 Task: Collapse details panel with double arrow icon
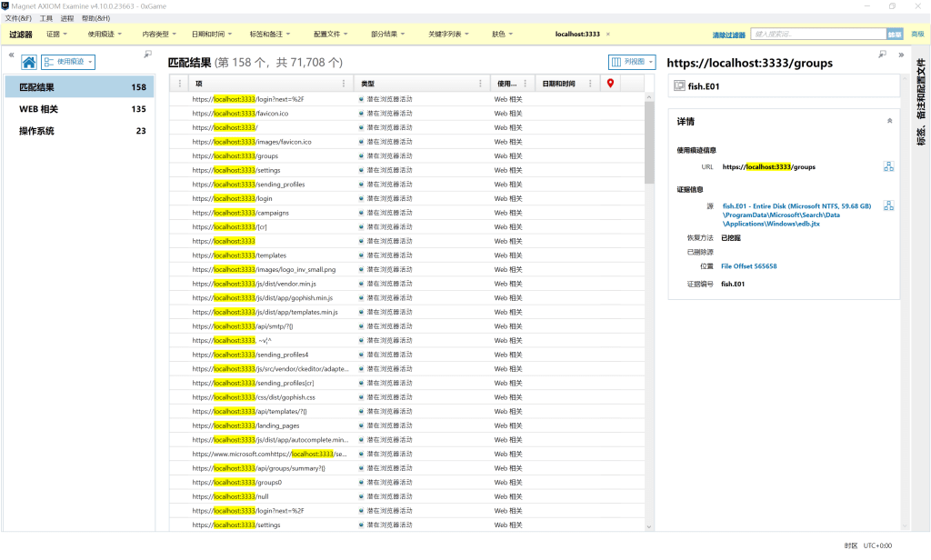click(901, 55)
